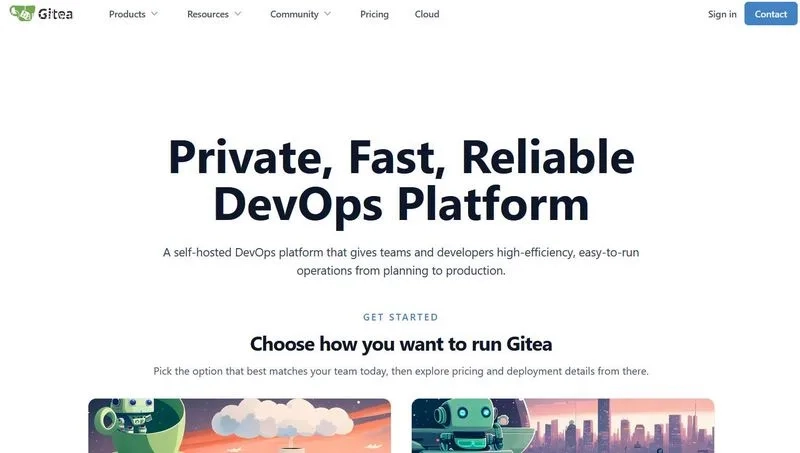Open the Cloud link in navigation
800x453 pixels.
tap(427, 14)
